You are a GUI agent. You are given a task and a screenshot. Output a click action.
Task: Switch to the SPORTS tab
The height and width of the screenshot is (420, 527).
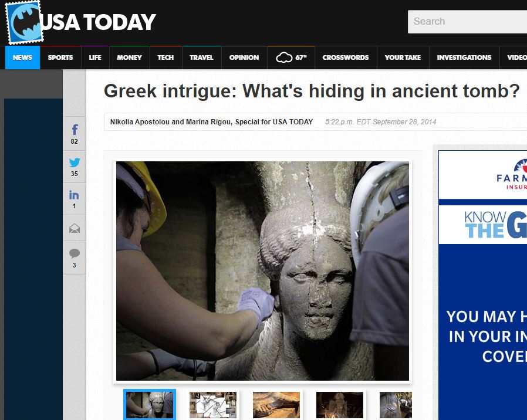point(60,57)
